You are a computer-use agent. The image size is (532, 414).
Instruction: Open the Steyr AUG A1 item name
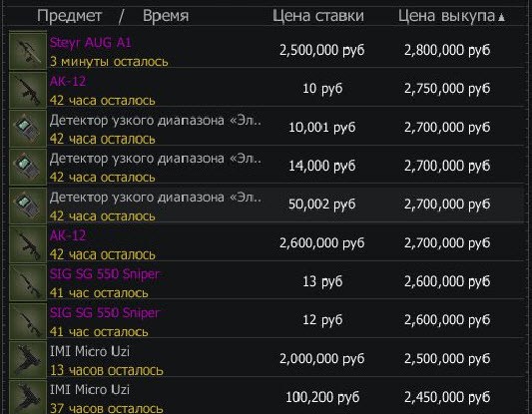[90, 42]
